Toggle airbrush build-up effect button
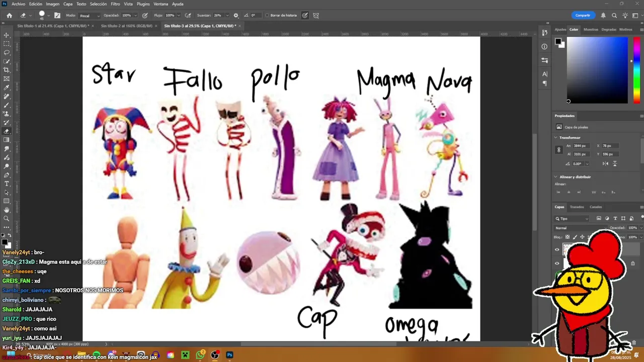Screen dimensions: 644x362 point(188,16)
